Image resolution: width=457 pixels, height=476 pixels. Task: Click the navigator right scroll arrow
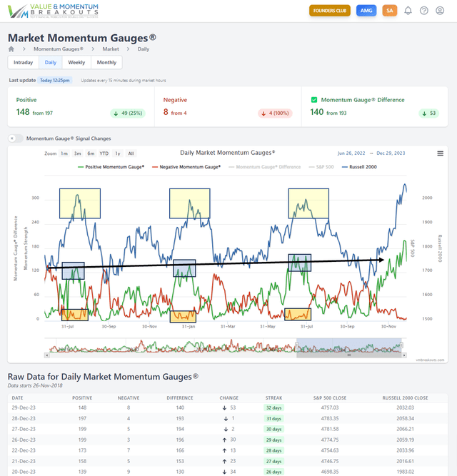[x=404, y=355]
